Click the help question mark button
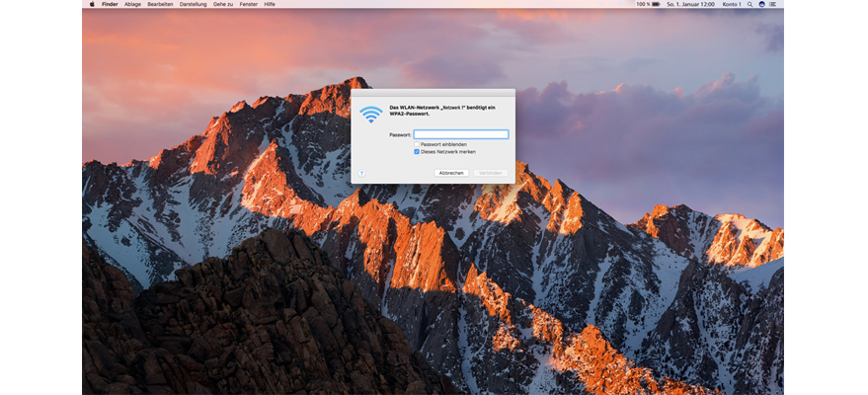Screen dimensions: 868x395 point(361,173)
